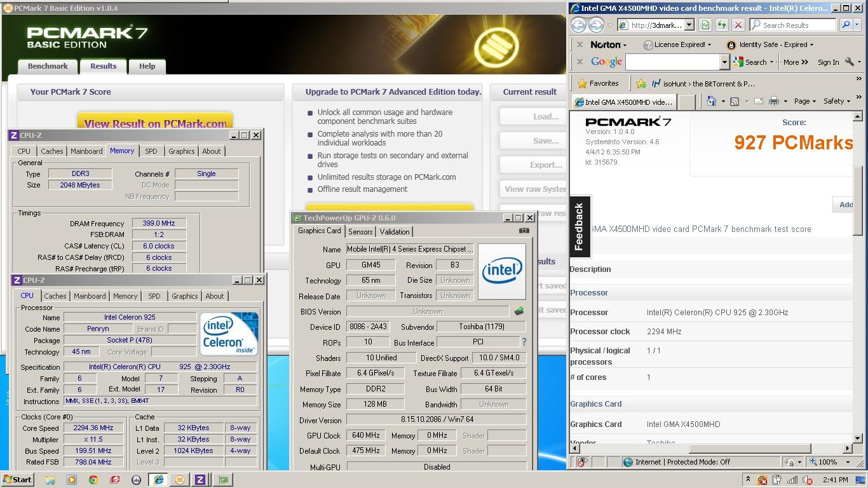Image resolution: width=868 pixels, height=488 pixels.
Task: Close the Norton toolbar with its X
Action: point(580,44)
